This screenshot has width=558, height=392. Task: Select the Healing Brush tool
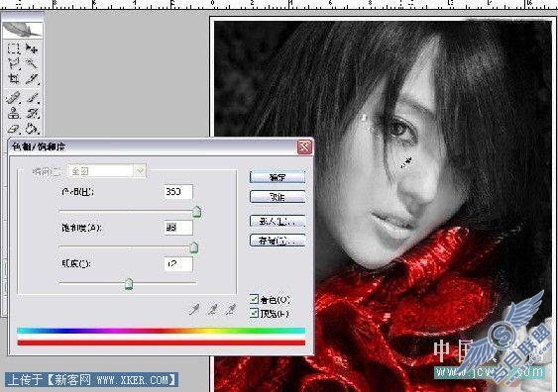click(x=14, y=97)
